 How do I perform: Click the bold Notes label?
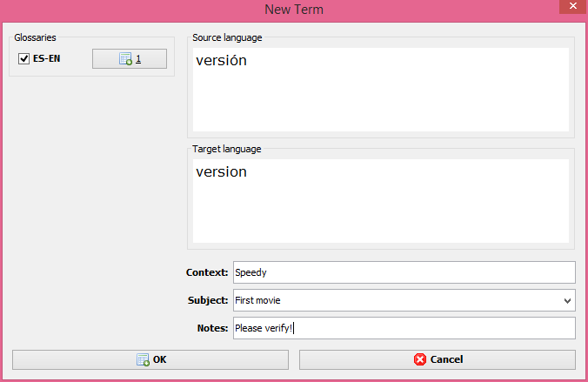[x=212, y=328]
